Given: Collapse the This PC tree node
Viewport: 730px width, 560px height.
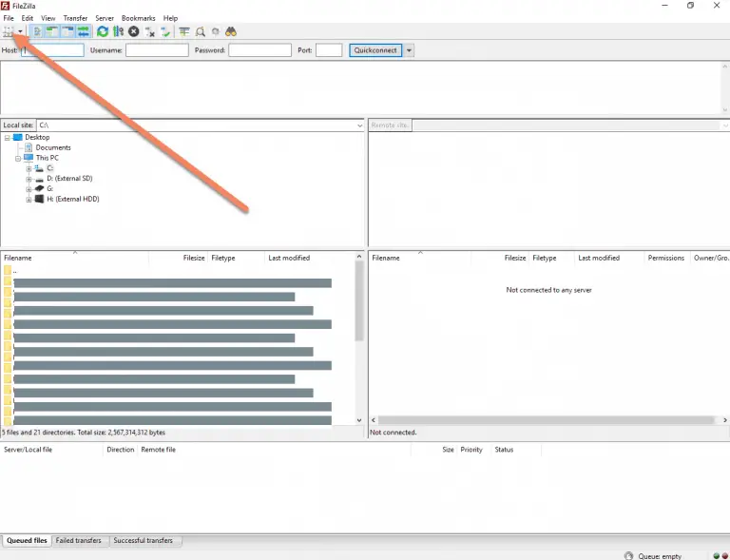Looking at the screenshot, I should click(18, 158).
